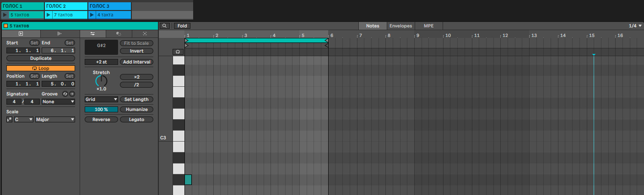
Task: Click the loop Position value field
Action: pos(23,84)
